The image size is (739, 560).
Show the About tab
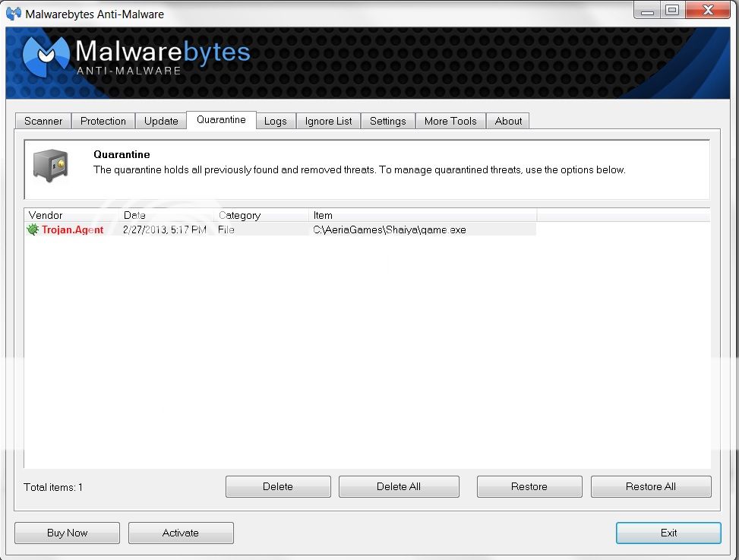(x=508, y=121)
